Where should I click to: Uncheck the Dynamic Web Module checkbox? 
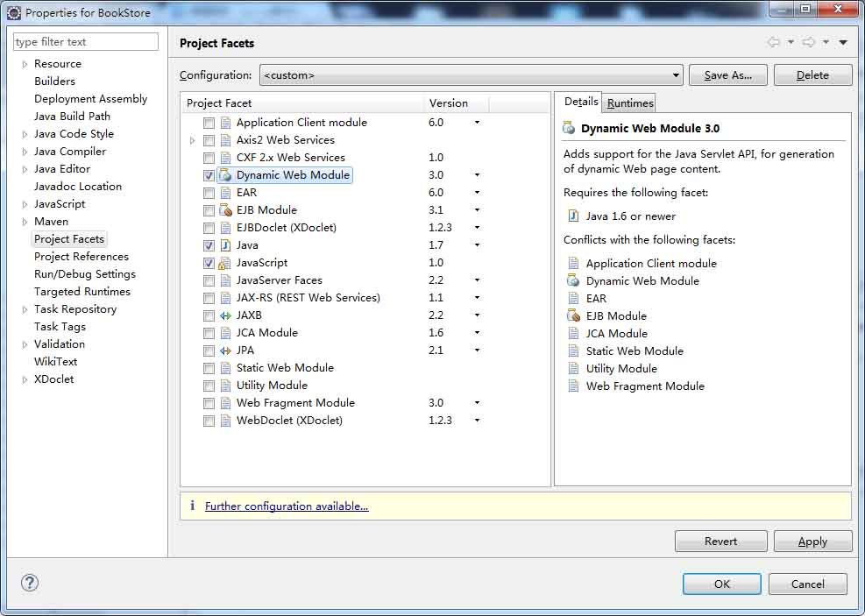pyautogui.click(x=209, y=175)
